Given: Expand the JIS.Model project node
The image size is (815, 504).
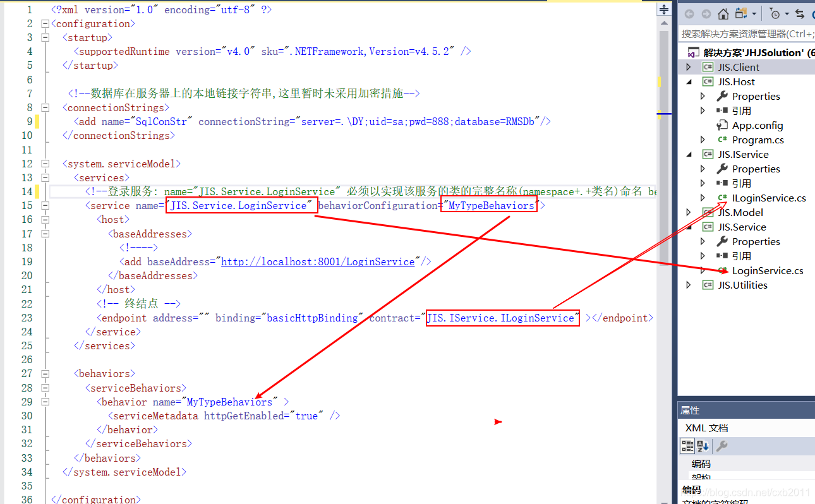Looking at the screenshot, I should [x=689, y=212].
